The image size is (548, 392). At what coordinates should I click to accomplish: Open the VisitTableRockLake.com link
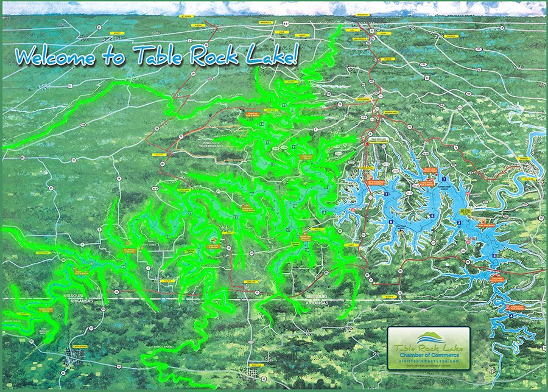(428, 361)
